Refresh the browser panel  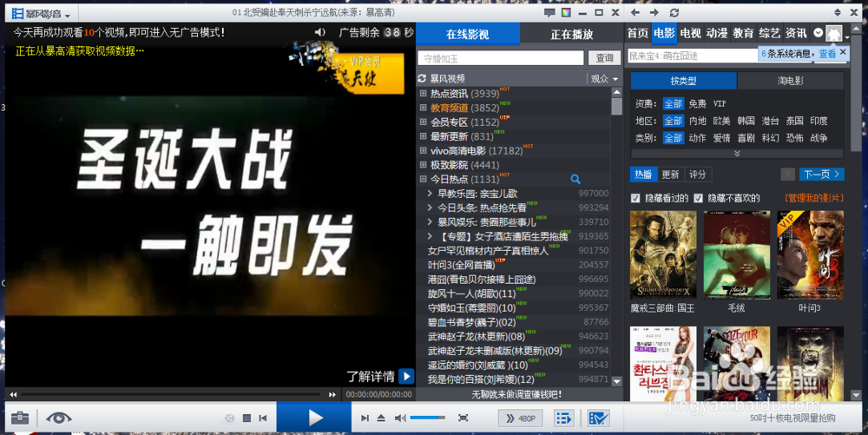[674, 13]
